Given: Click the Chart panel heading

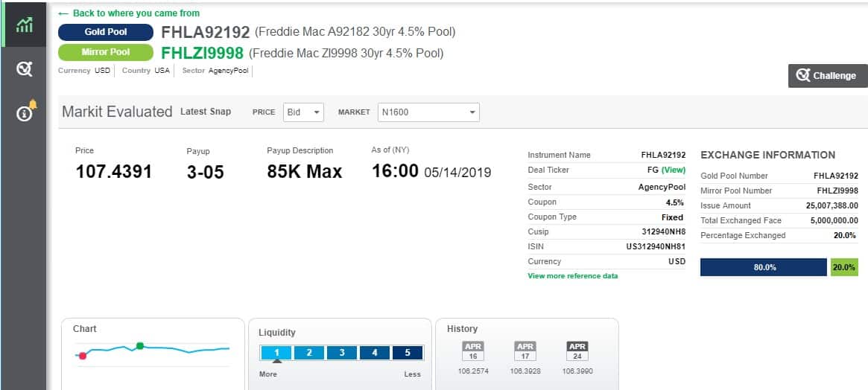Looking at the screenshot, I should tap(85, 328).
